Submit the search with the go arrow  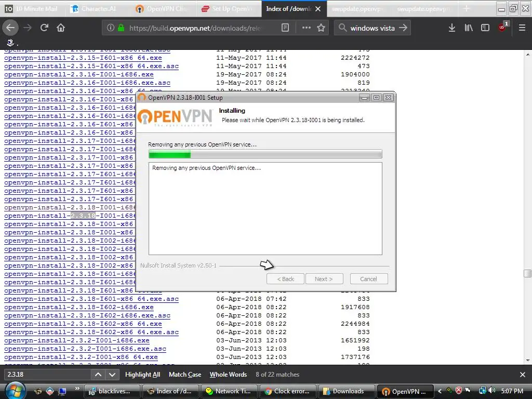[403, 28]
